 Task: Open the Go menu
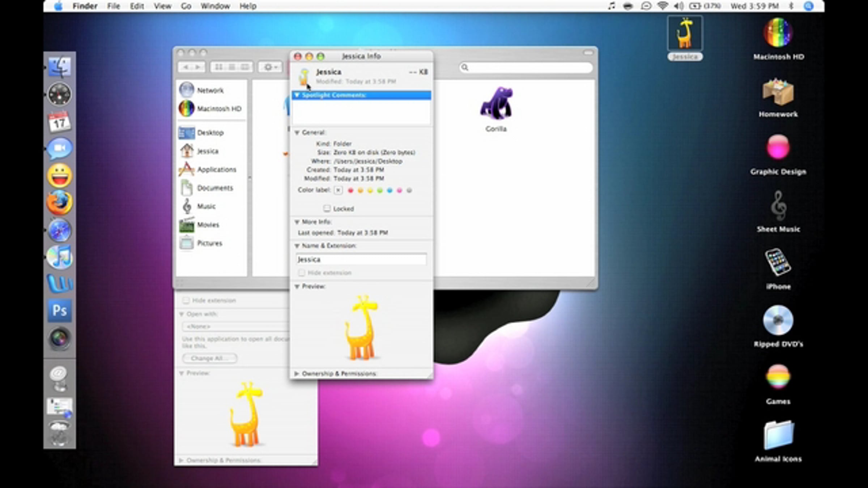click(x=186, y=6)
